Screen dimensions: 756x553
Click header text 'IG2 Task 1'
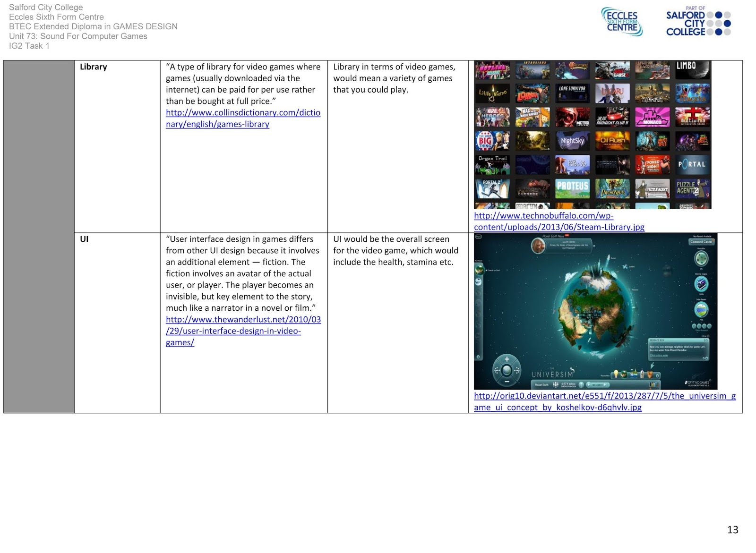click(x=29, y=46)
